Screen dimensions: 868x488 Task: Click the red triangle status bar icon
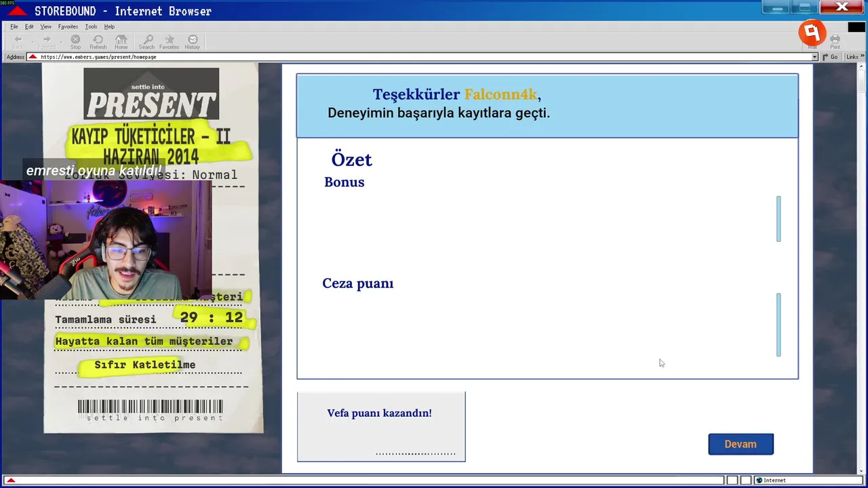pos(10,481)
